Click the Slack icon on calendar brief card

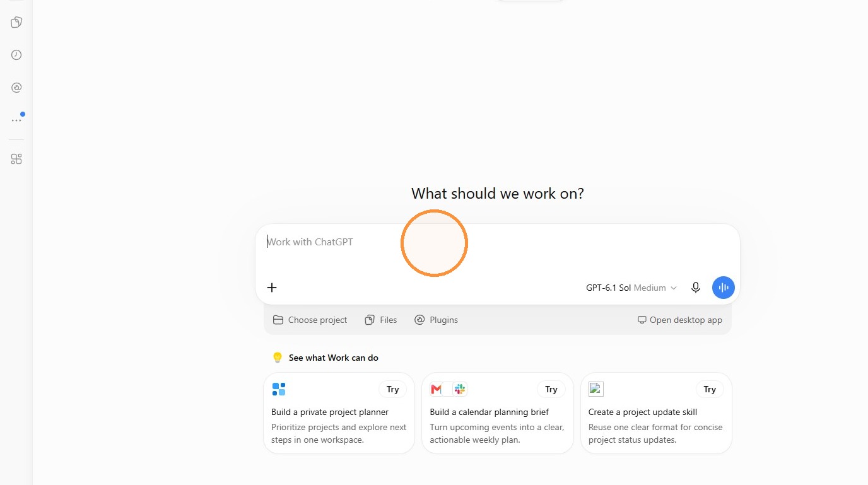click(460, 389)
